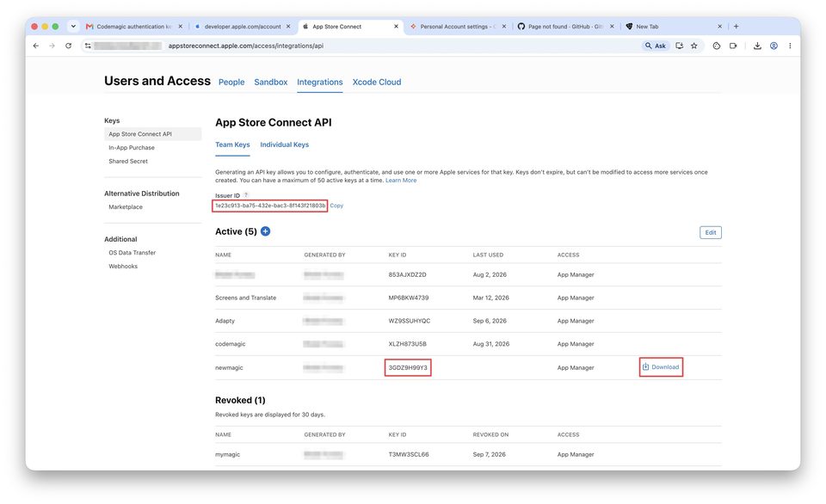This screenshot has height=504, width=826.
Task: Follow the Learn More link
Action: [x=401, y=181]
